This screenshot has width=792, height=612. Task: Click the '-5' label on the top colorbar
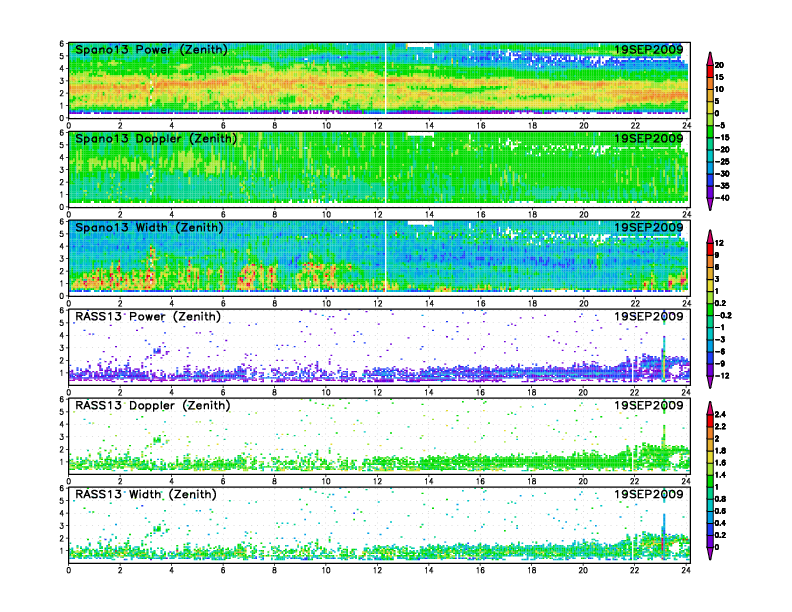point(720,125)
